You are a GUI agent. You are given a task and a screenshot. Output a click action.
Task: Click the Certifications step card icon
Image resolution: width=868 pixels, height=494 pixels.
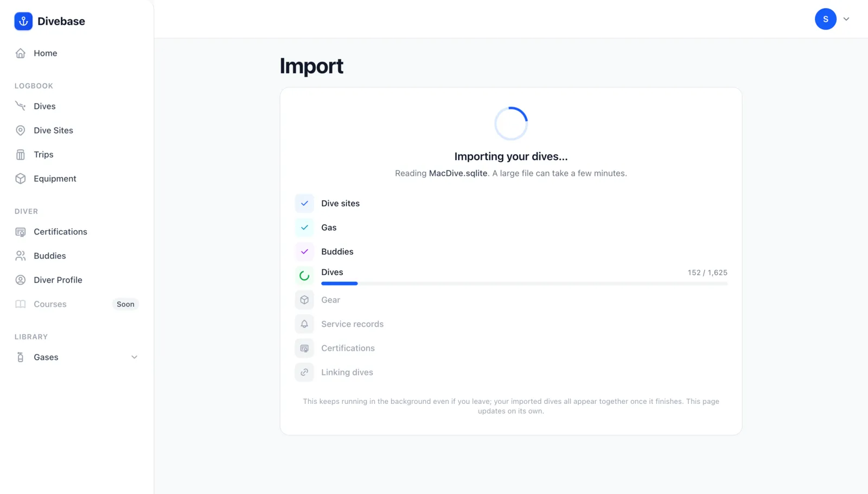tap(304, 348)
